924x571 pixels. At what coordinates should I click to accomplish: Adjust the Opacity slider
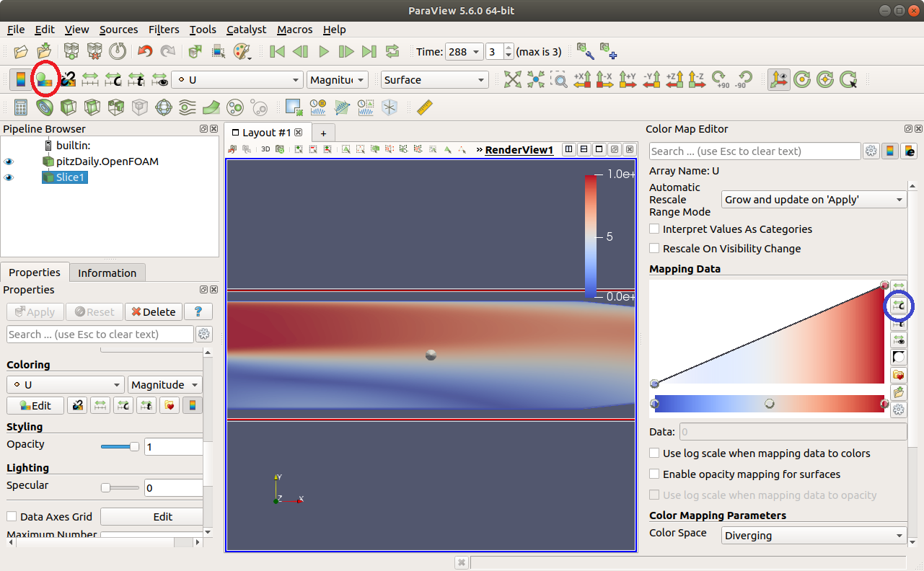[x=120, y=447]
